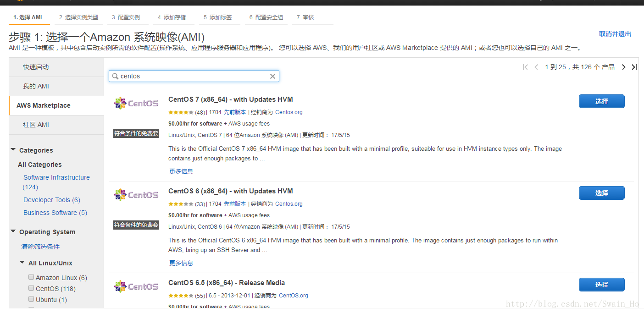This screenshot has height=313, width=644.
Task: Select 社区 AMI in the sidebar
Action: tap(56, 125)
